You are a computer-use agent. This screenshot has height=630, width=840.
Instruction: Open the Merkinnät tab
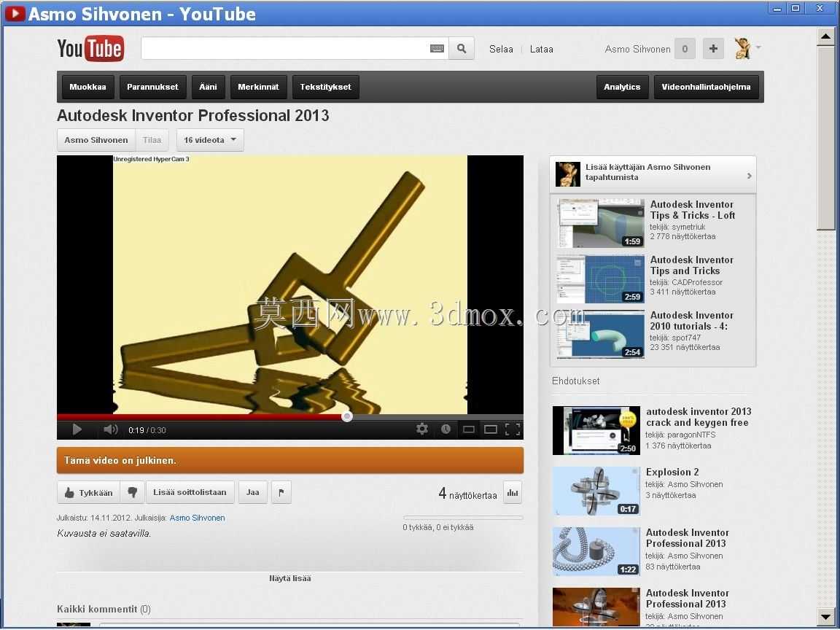point(258,87)
